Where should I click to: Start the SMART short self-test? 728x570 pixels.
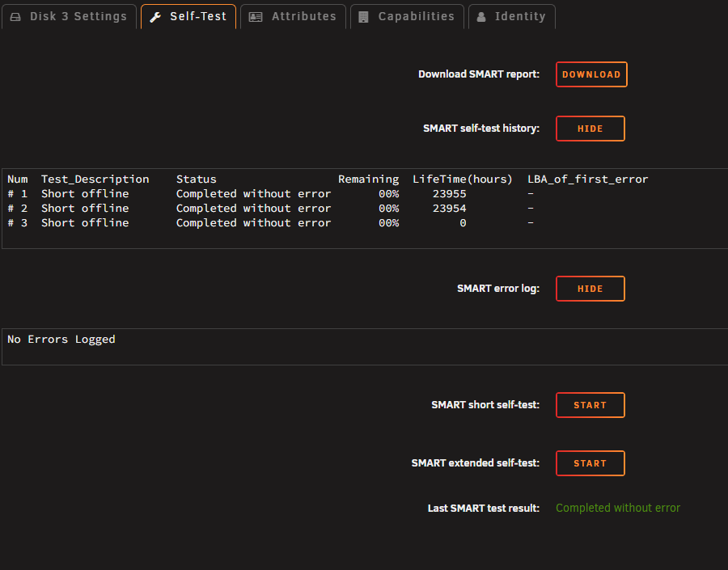pyautogui.click(x=590, y=405)
